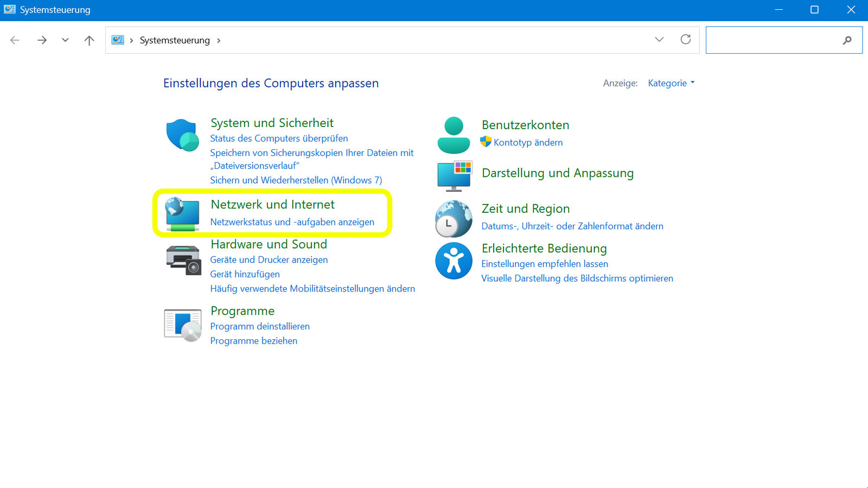
Task: Click the refresh button in address bar
Action: click(686, 40)
